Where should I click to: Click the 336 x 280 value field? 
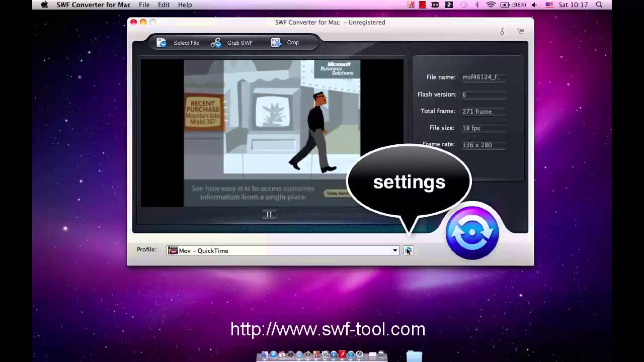click(x=484, y=145)
